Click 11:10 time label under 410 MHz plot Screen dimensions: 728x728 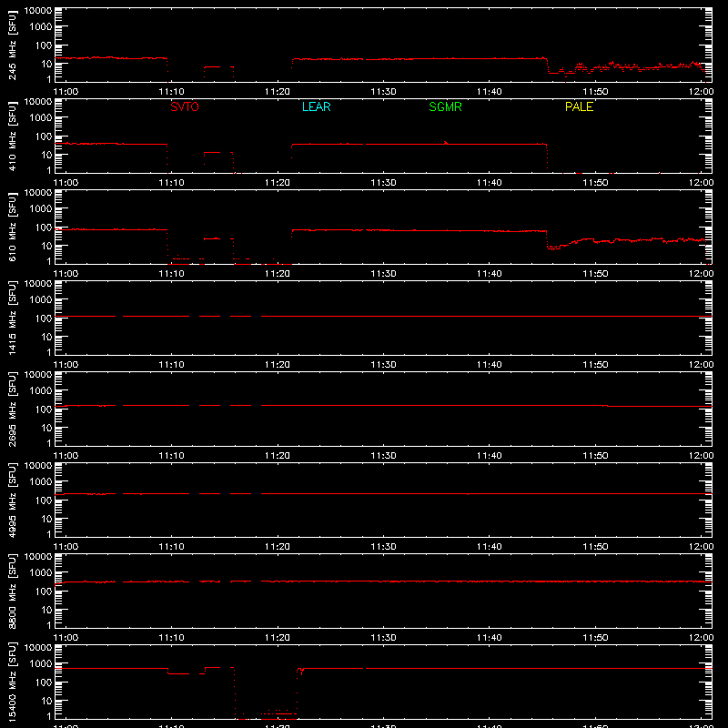(x=171, y=183)
